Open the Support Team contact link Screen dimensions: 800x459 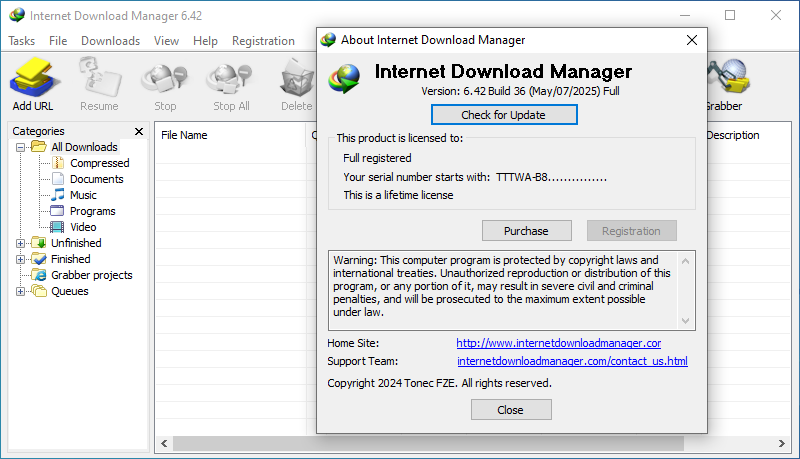572,361
